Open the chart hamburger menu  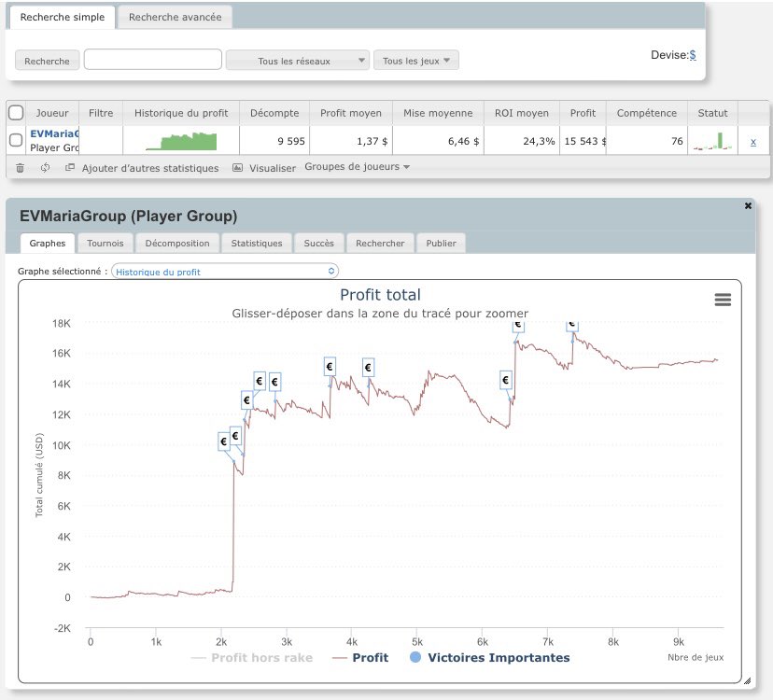(723, 300)
